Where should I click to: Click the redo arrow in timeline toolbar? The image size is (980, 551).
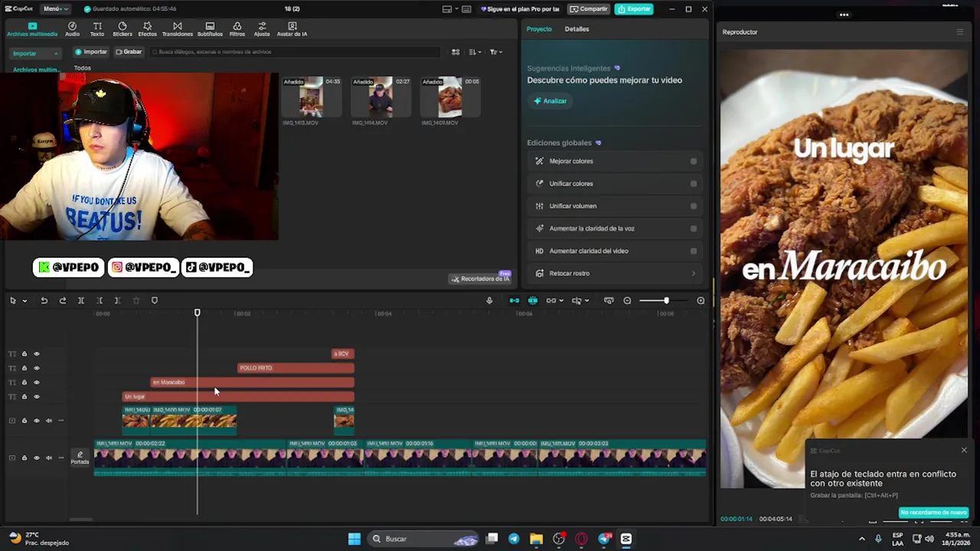pyautogui.click(x=63, y=301)
